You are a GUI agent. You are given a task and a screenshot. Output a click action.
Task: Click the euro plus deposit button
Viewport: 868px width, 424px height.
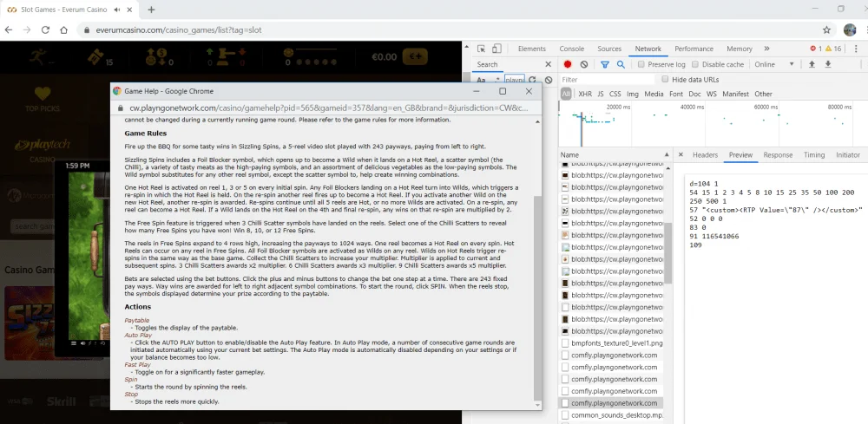(415, 56)
